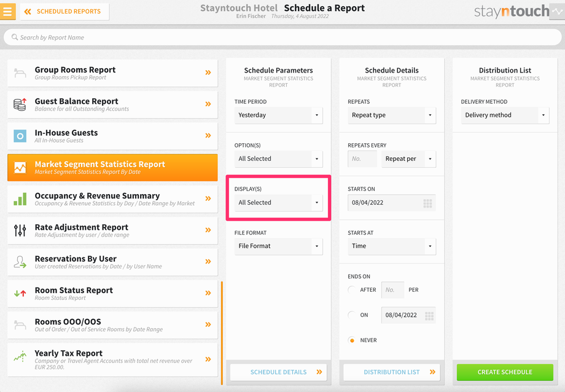Expand the Option(s) All Selected dropdown
This screenshot has height=392, width=565.
click(279, 159)
